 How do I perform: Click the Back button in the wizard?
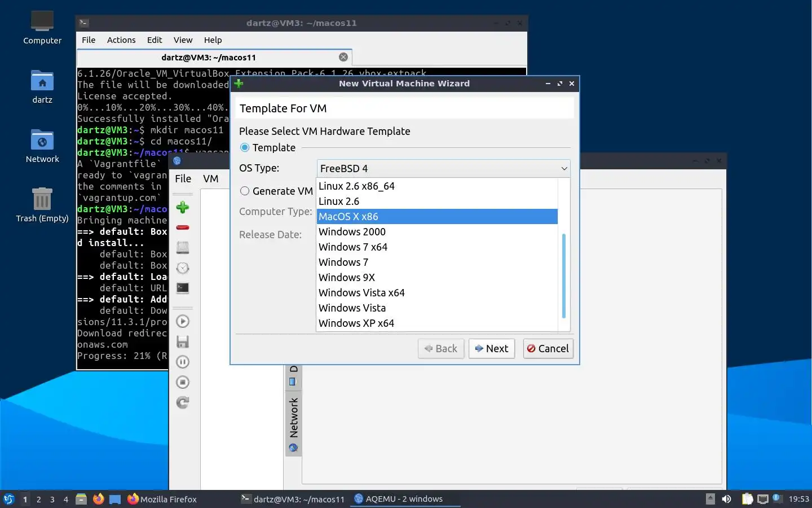pyautogui.click(x=441, y=348)
